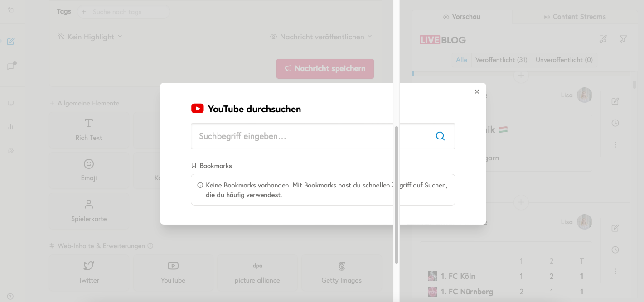Click info icon next to Web-Inhalte & Erweiterungen
The height and width of the screenshot is (302, 644).
click(x=150, y=246)
